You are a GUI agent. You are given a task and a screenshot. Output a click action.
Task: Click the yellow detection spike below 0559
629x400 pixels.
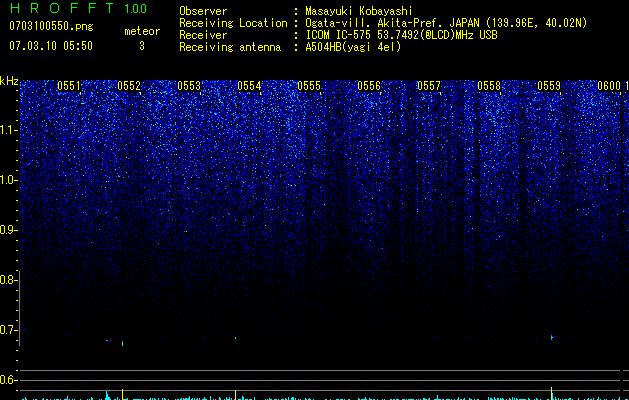click(x=552, y=393)
